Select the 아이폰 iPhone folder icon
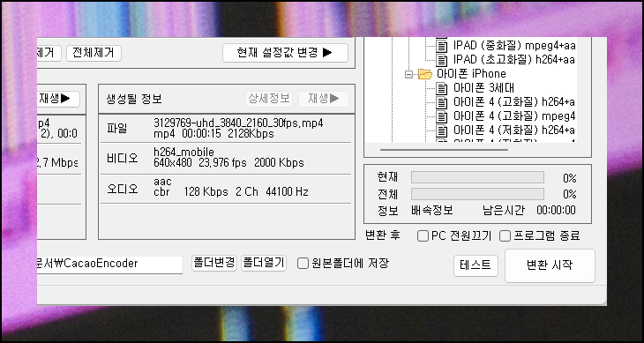The height and width of the screenshot is (343, 644). pyautogui.click(x=425, y=74)
